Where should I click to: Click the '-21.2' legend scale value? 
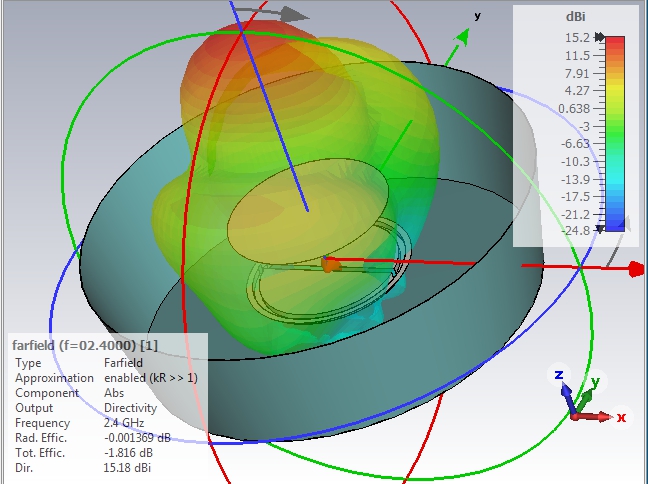575,214
